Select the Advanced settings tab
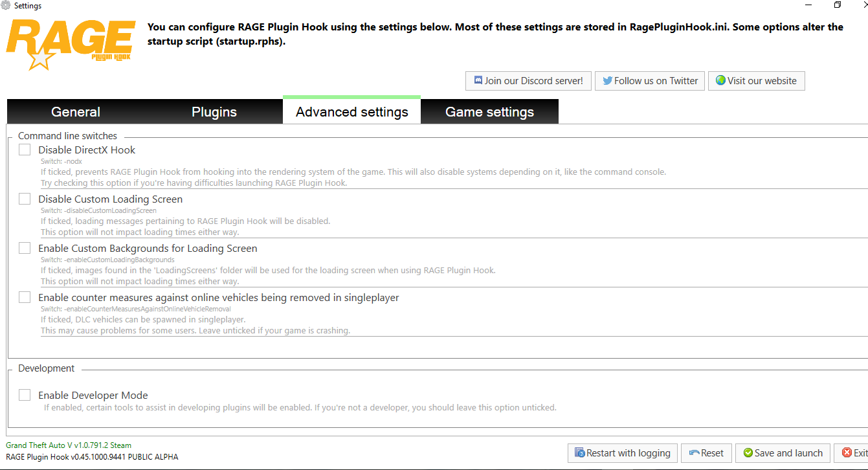The width and height of the screenshot is (868, 470). pos(352,112)
